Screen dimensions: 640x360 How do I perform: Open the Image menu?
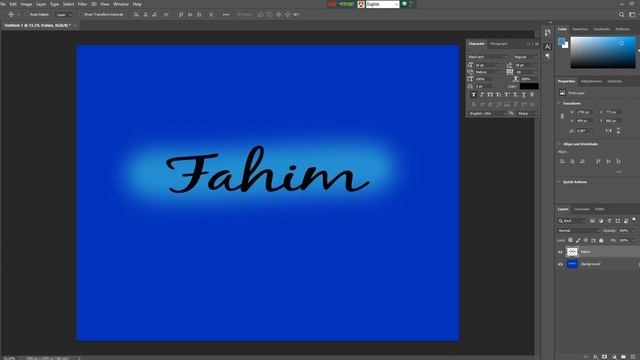(26, 4)
